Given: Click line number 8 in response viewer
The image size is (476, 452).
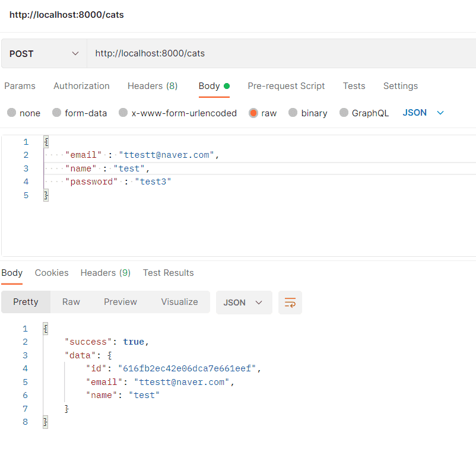Looking at the screenshot, I should pyautogui.click(x=25, y=422).
